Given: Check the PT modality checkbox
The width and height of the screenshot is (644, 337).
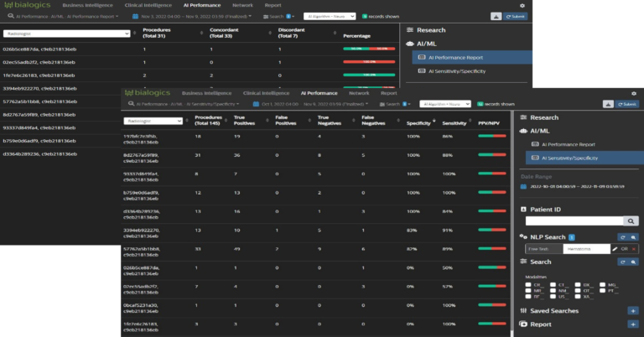Looking at the screenshot, I should [602, 290].
